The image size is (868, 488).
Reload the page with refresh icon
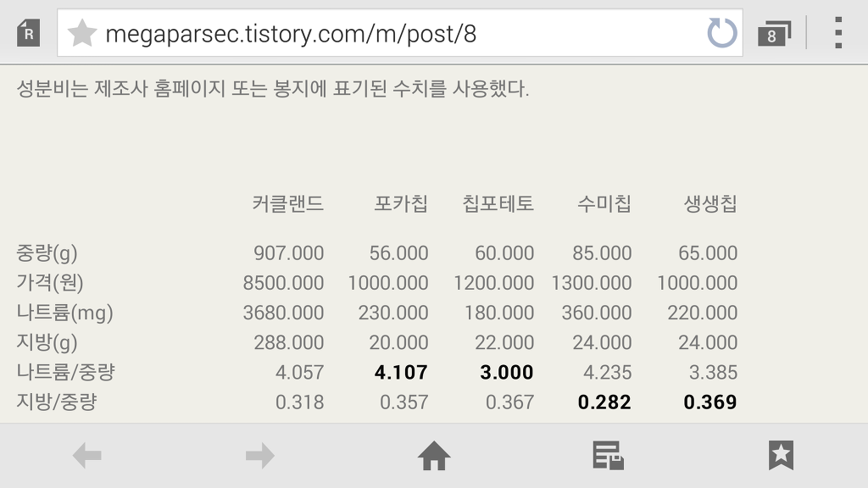click(x=722, y=33)
